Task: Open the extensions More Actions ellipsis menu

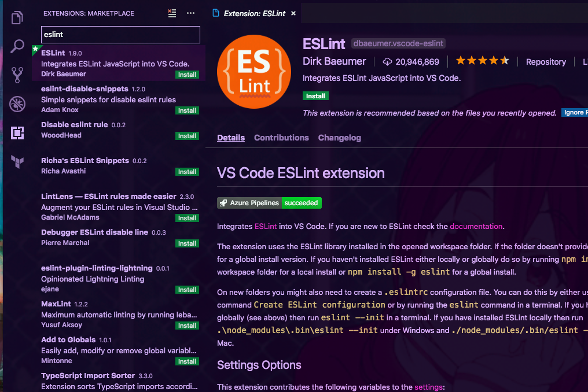Action: [x=190, y=13]
